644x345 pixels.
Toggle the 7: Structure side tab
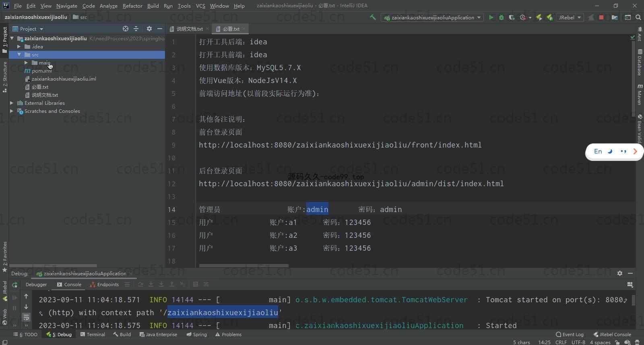[x=4, y=77]
